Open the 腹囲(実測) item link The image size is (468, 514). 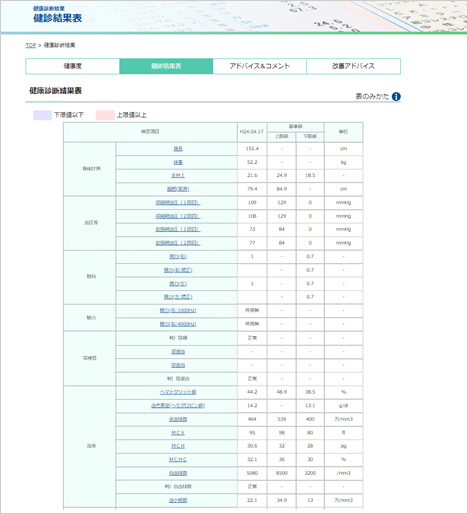click(178, 189)
